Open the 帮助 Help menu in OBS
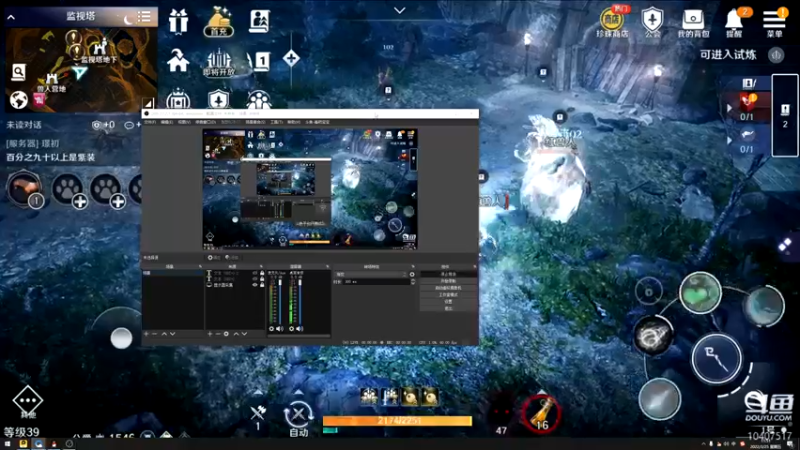This screenshot has height=450, width=800. (294, 122)
